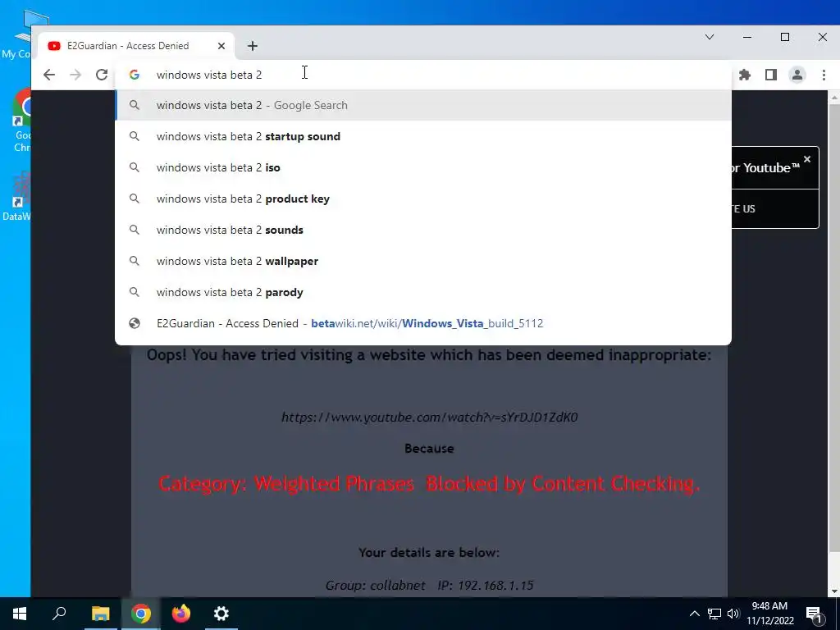Open a new tab with the plus button
The width and height of the screenshot is (840, 630).
pos(253,46)
